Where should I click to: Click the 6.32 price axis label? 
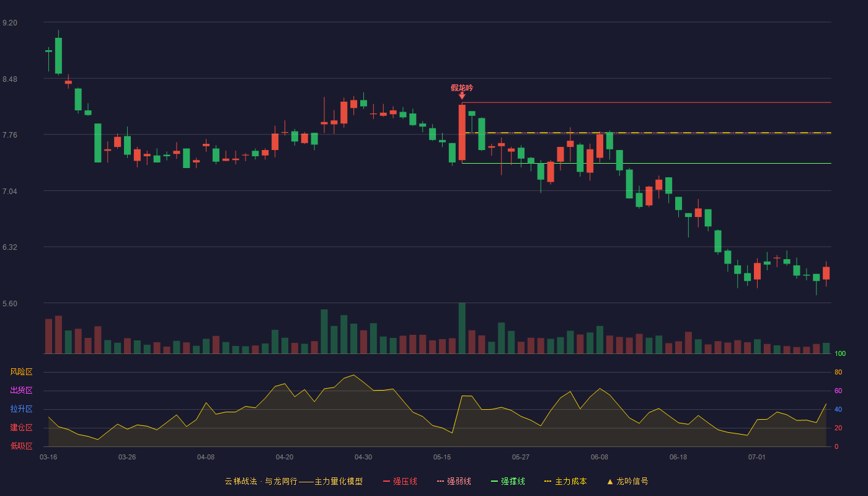tap(10, 247)
